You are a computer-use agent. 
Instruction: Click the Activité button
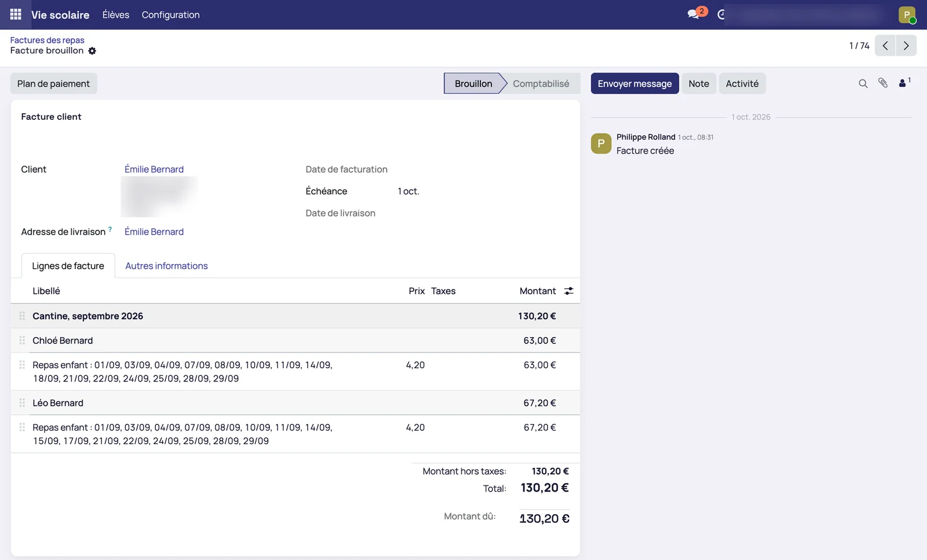[x=742, y=83]
